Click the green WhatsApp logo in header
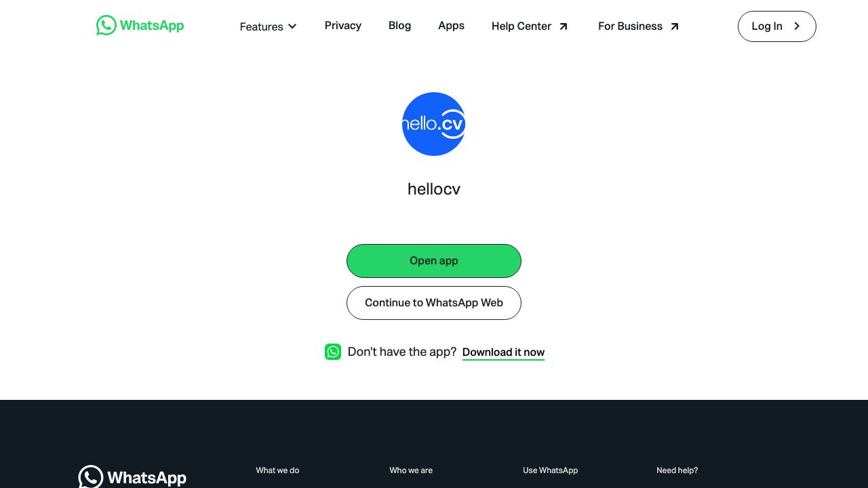 140,26
